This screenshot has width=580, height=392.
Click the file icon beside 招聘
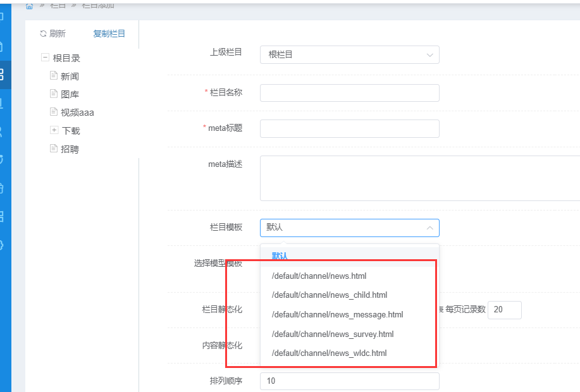pyautogui.click(x=54, y=149)
